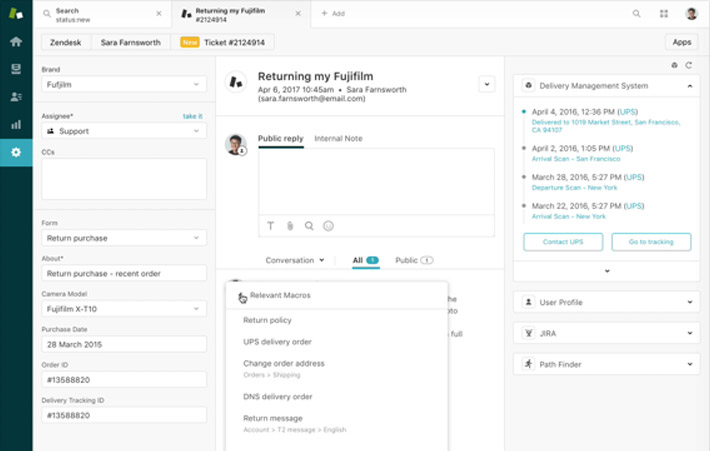Select the Internal Note tab
The width and height of the screenshot is (710, 451).
coord(338,139)
